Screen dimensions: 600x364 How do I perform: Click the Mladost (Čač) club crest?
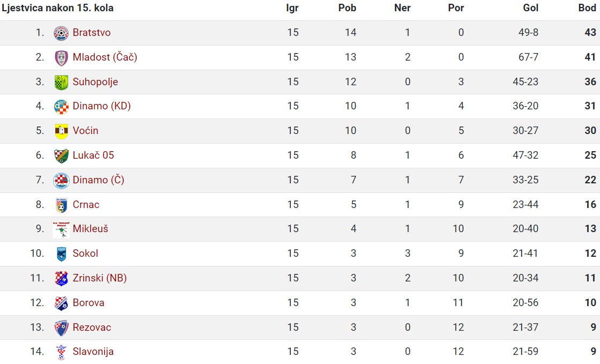[x=61, y=58]
